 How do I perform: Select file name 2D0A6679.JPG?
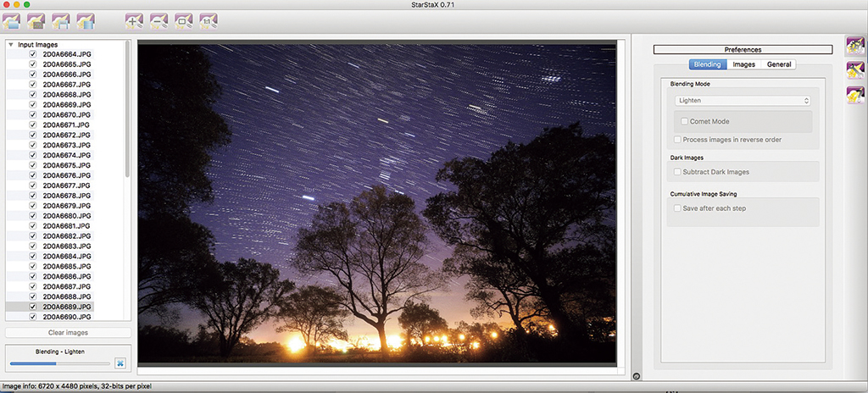click(x=67, y=205)
